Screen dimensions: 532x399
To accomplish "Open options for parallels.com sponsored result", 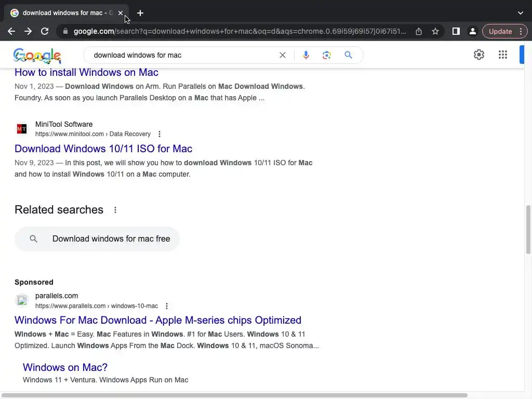I will [x=167, y=306].
